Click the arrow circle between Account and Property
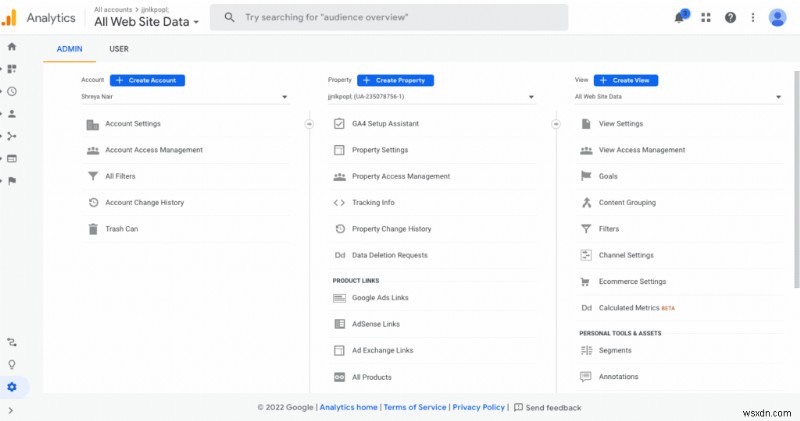Screen dimensions: 800x421 (x=309, y=124)
